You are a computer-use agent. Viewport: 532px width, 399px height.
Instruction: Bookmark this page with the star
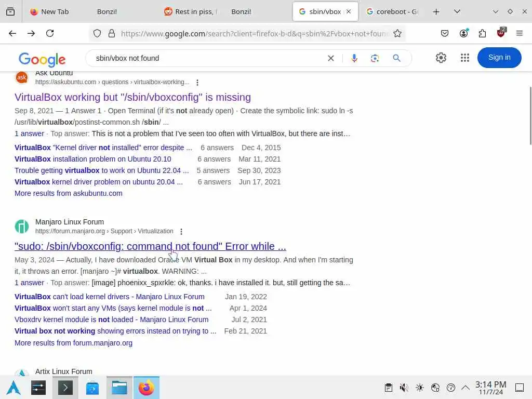[397, 33]
